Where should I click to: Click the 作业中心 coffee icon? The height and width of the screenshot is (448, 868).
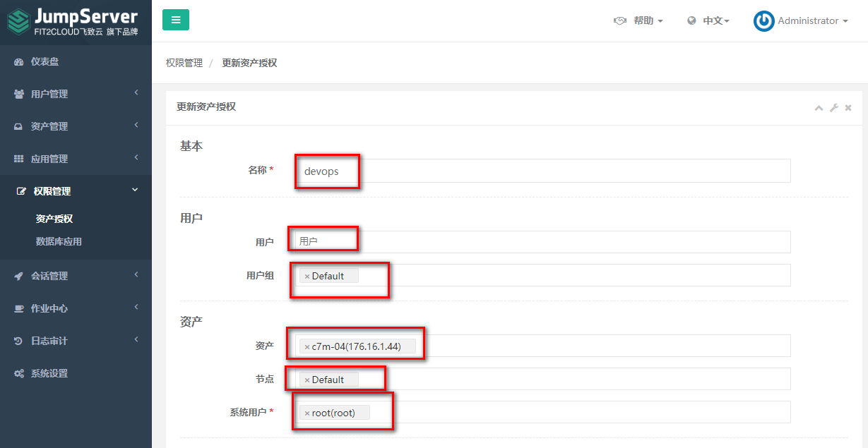tap(19, 308)
